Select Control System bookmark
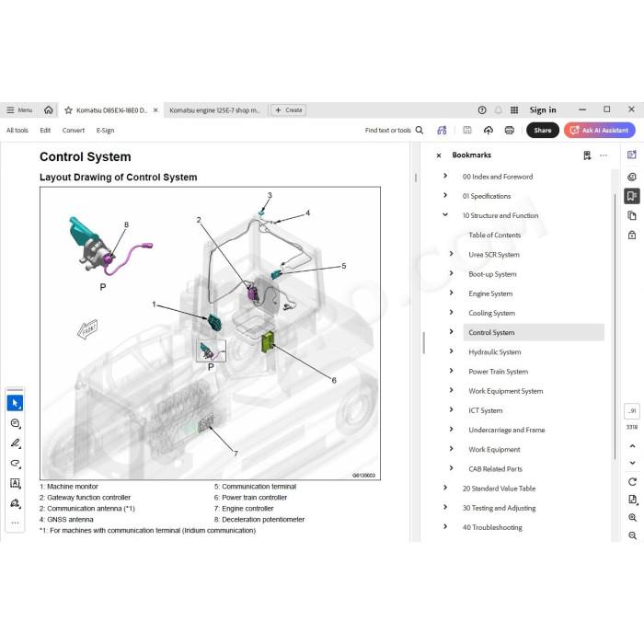 (534, 332)
